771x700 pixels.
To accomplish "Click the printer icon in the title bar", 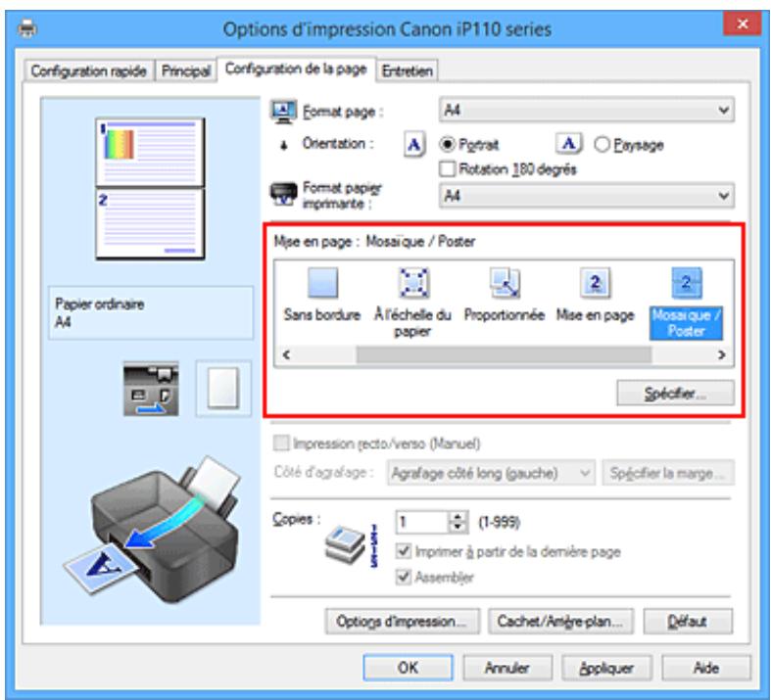I will point(26,29).
